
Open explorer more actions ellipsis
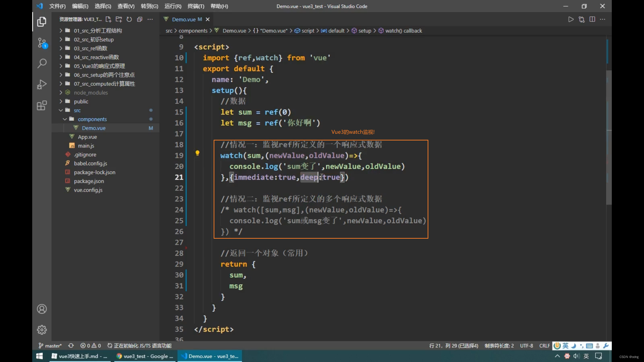150,19
